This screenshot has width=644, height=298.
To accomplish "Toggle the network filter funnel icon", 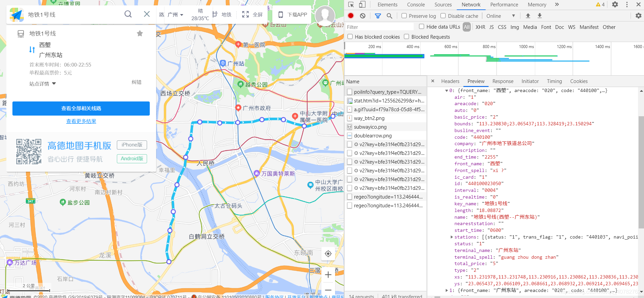I will (378, 16).
